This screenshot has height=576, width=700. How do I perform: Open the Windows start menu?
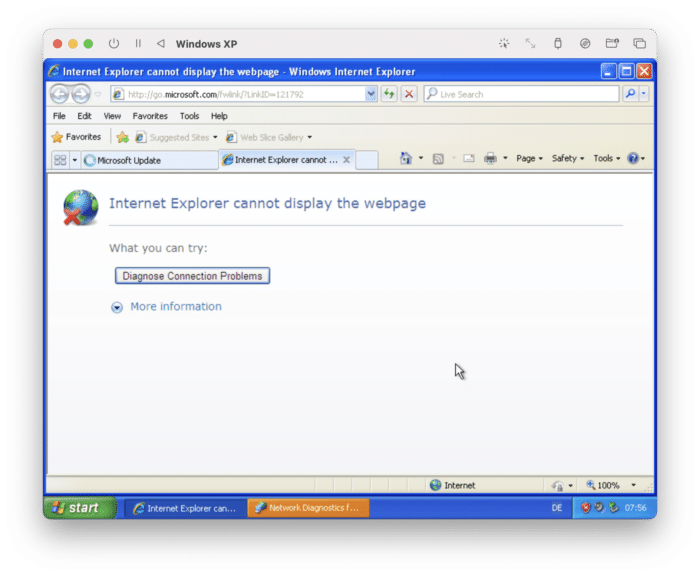point(80,508)
